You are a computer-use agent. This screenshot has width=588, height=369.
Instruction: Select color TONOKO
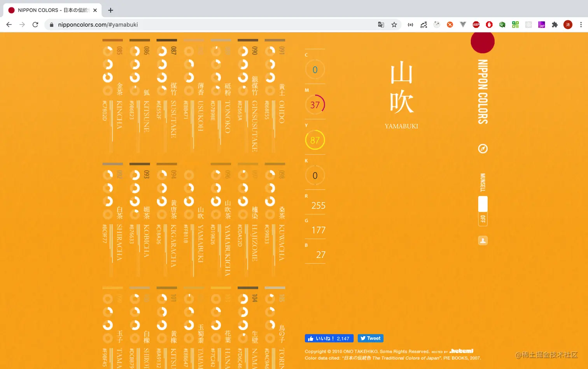click(x=221, y=95)
